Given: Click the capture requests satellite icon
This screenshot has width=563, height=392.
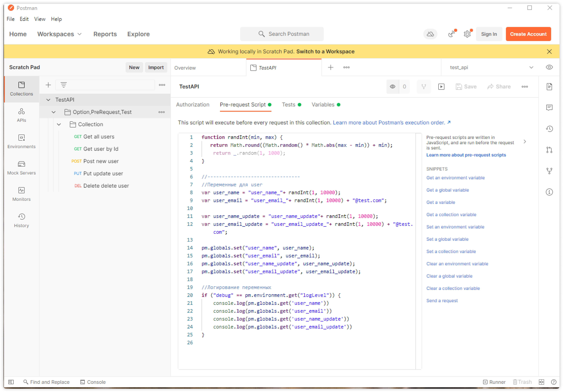Looking at the screenshot, I should pyautogui.click(x=452, y=34).
